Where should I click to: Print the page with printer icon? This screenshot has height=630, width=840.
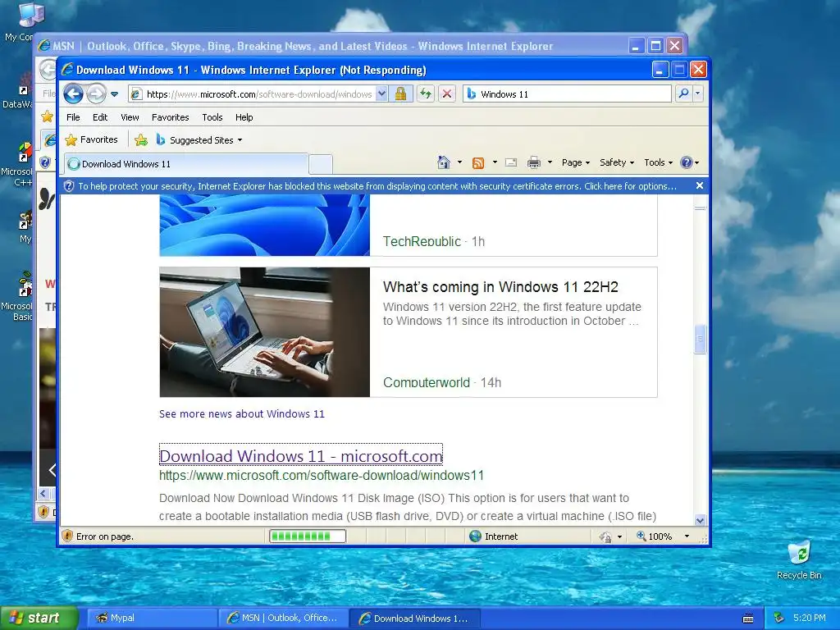pyautogui.click(x=533, y=163)
